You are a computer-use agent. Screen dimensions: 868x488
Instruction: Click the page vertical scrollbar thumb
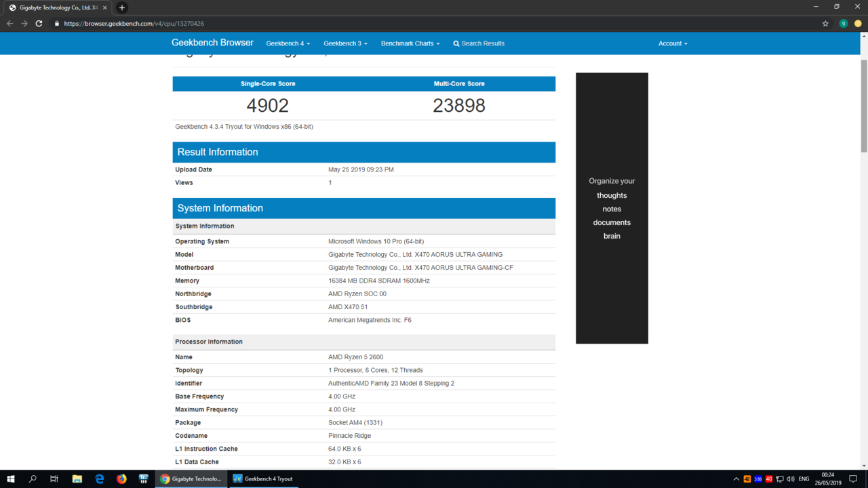tap(864, 106)
